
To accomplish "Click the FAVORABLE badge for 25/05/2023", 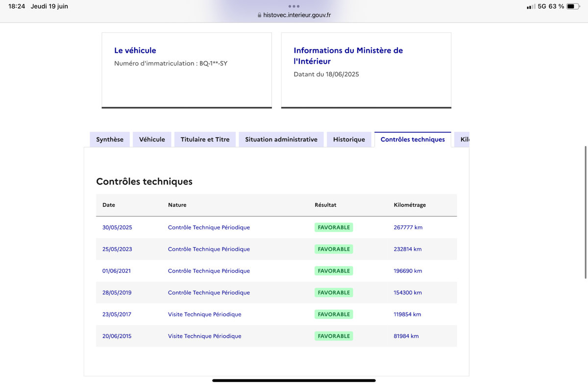I will pyautogui.click(x=334, y=249).
